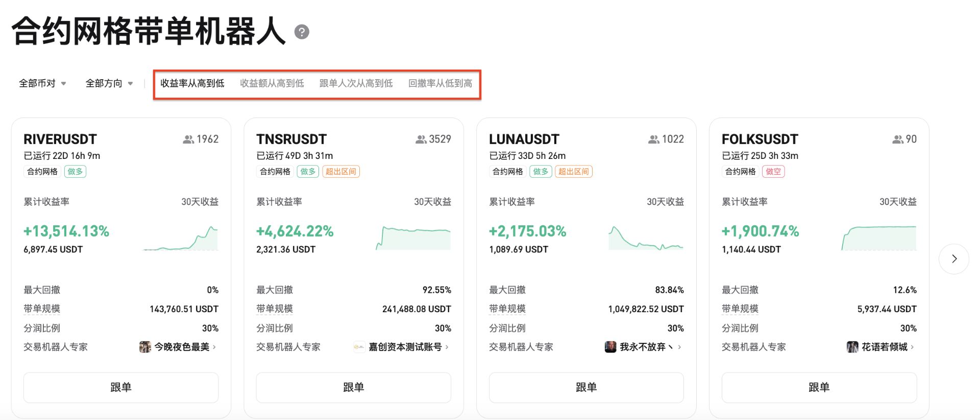This screenshot has height=420, width=980.
Task: Click 跟单 on the LUNAUSDT card
Action: point(586,387)
